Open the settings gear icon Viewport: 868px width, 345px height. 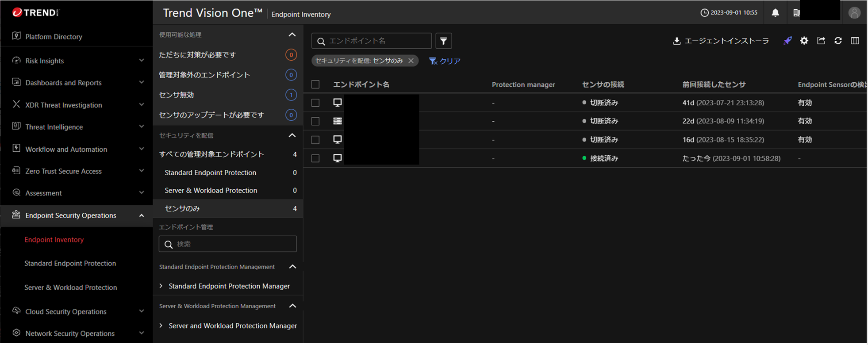804,41
